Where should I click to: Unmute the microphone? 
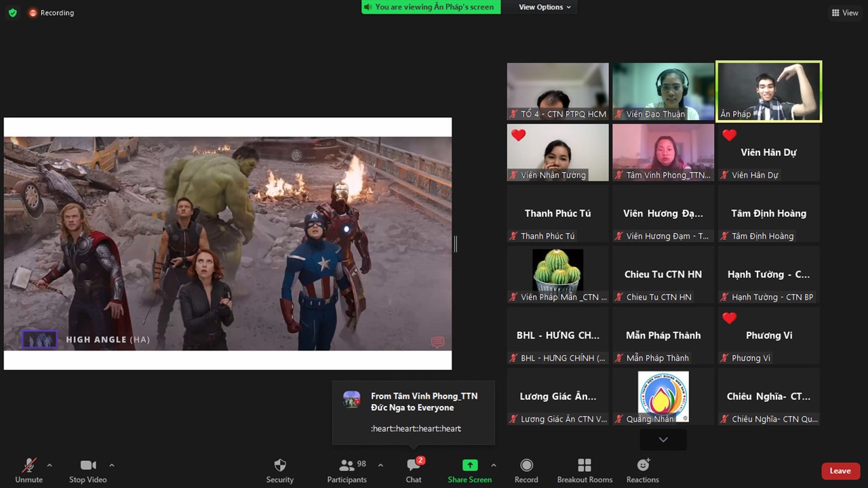(x=28, y=470)
